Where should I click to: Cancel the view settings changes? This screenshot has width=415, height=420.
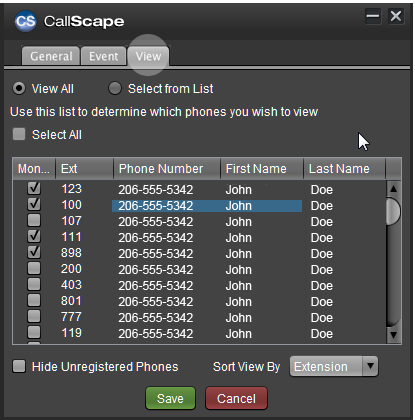pyautogui.click(x=236, y=398)
